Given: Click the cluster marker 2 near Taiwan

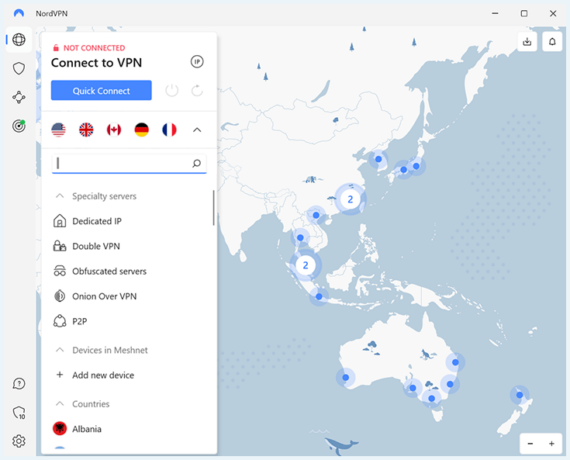Looking at the screenshot, I should click(x=350, y=199).
